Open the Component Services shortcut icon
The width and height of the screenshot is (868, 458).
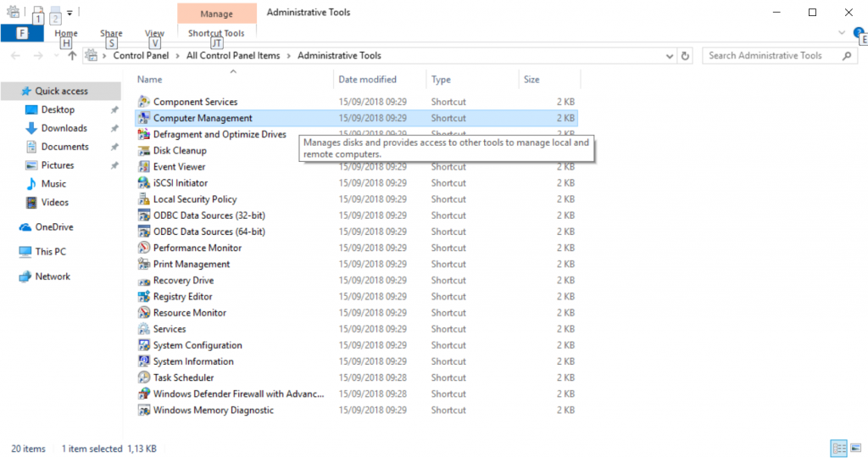[144, 101]
